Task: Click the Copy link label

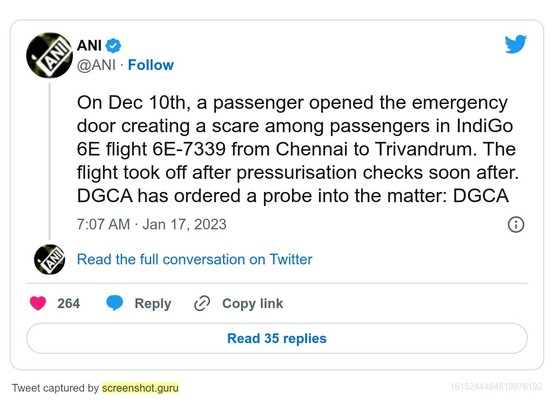Action: point(253,304)
